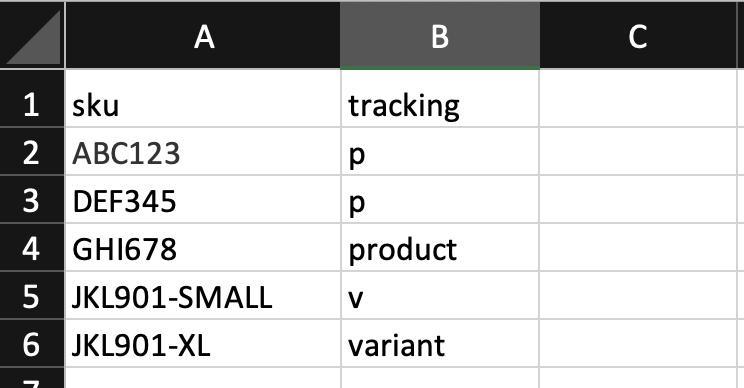Select cell with JKL901-SMALL
This screenshot has width=744, height=388.
(x=203, y=295)
